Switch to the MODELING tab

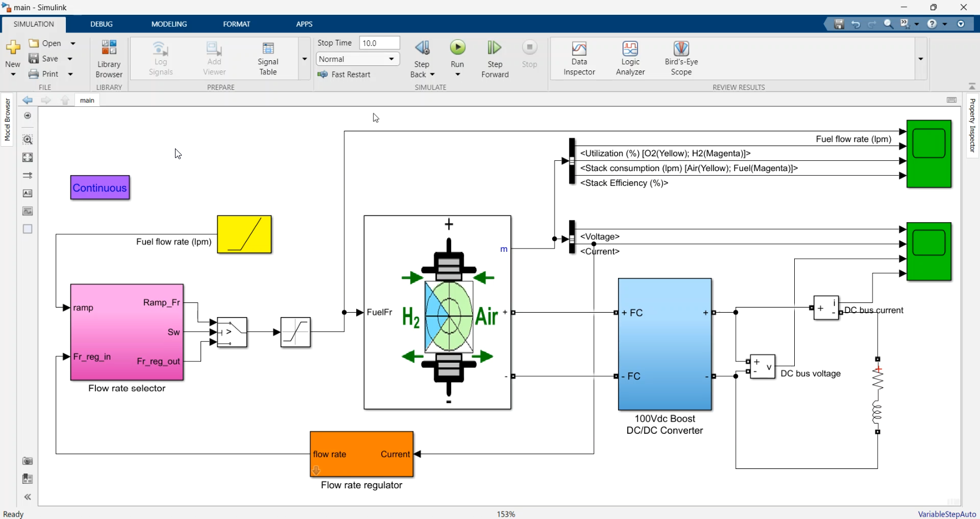point(169,24)
